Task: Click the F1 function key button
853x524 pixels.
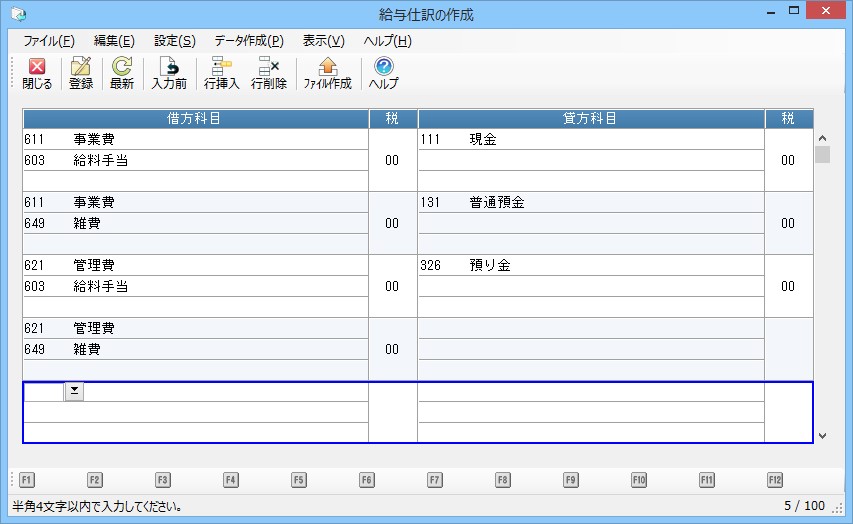Action: pyautogui.click(x=27, y=480)
